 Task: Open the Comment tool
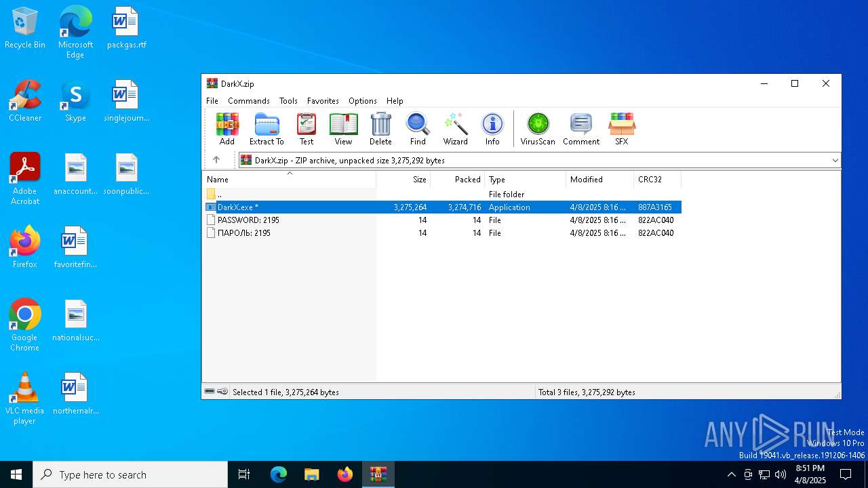(x=581, y=129)
